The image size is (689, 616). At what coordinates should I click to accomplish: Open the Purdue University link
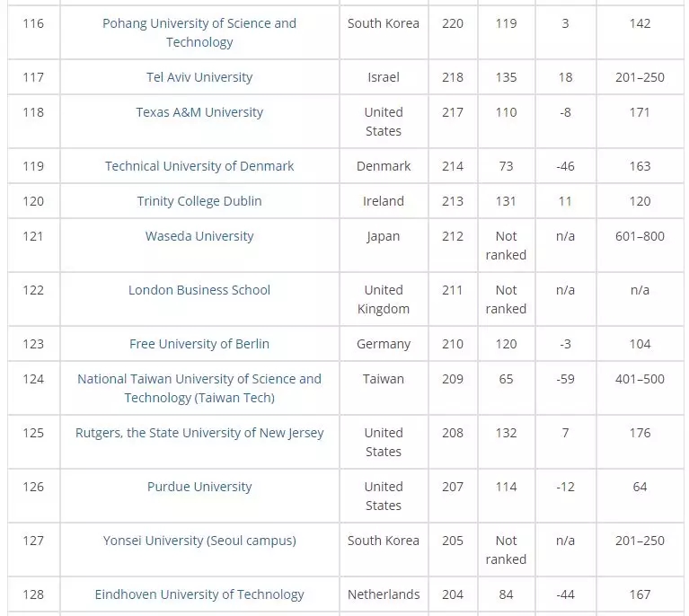tap(199, 487)
